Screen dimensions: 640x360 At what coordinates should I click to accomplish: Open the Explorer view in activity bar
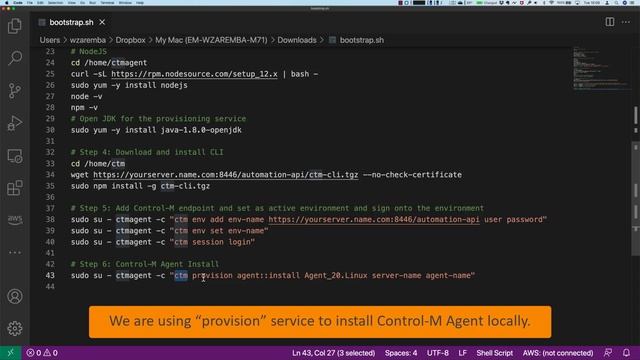15,26
